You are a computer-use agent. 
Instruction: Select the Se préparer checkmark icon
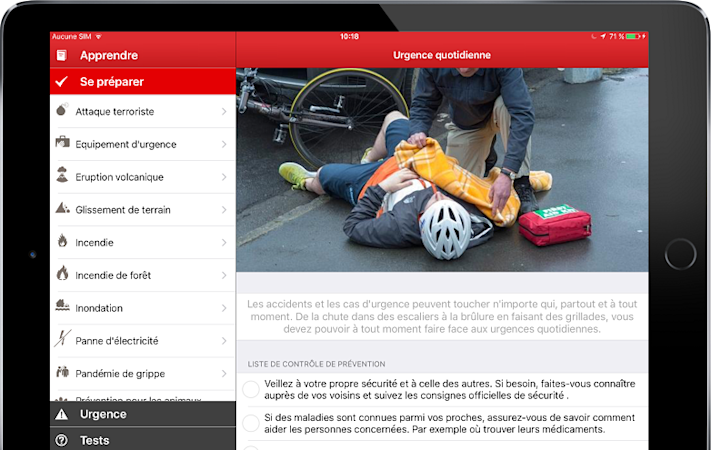pos(61,82)
